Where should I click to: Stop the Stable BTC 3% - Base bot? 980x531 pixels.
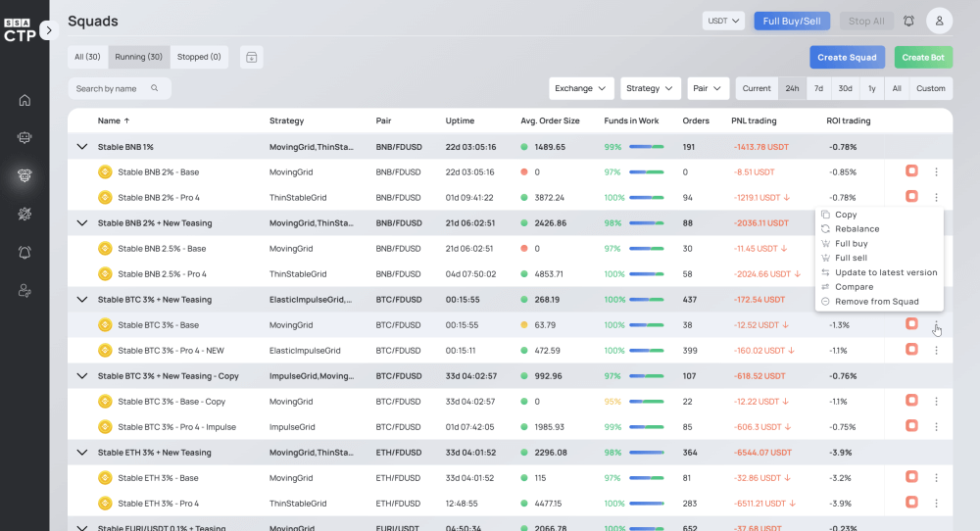pos(911,323)
